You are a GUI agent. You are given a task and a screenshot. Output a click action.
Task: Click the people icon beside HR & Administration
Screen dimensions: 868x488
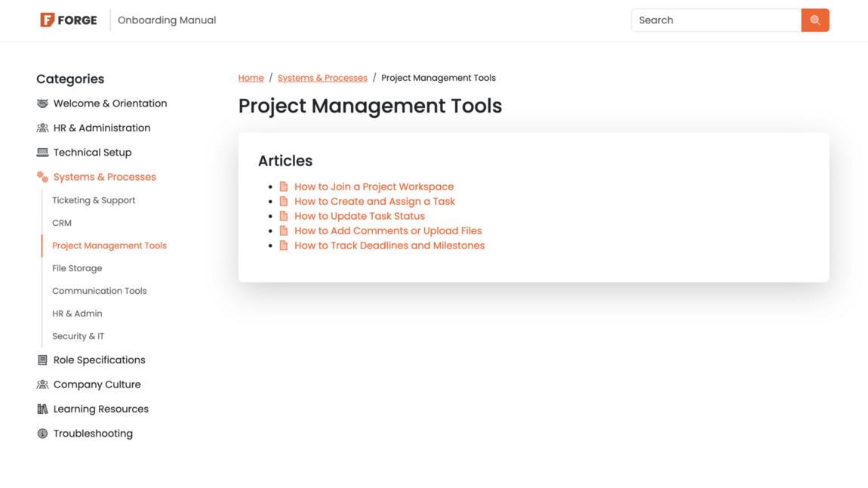pyautogui.click(x=42, y=128)
